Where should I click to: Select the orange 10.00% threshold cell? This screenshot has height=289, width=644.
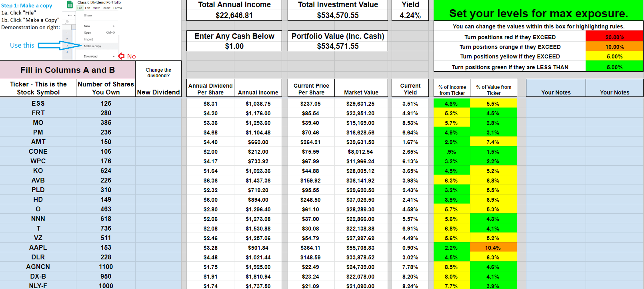(x=614, y=47)
